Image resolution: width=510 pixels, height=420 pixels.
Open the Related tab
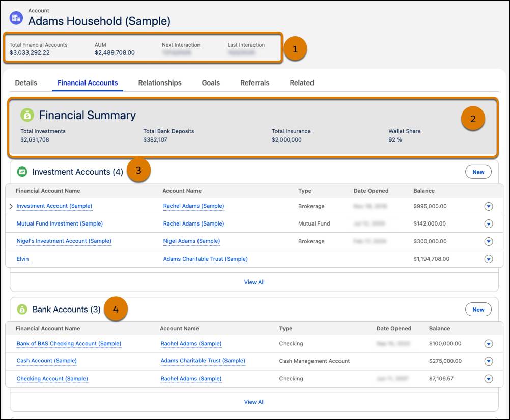pyautogui.click(x=301, y=82)
